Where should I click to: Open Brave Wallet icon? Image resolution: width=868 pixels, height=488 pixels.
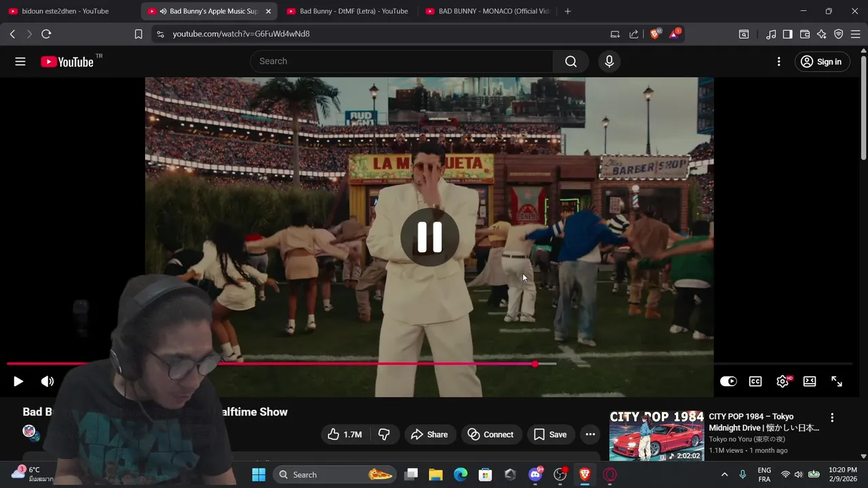(805, 34)
